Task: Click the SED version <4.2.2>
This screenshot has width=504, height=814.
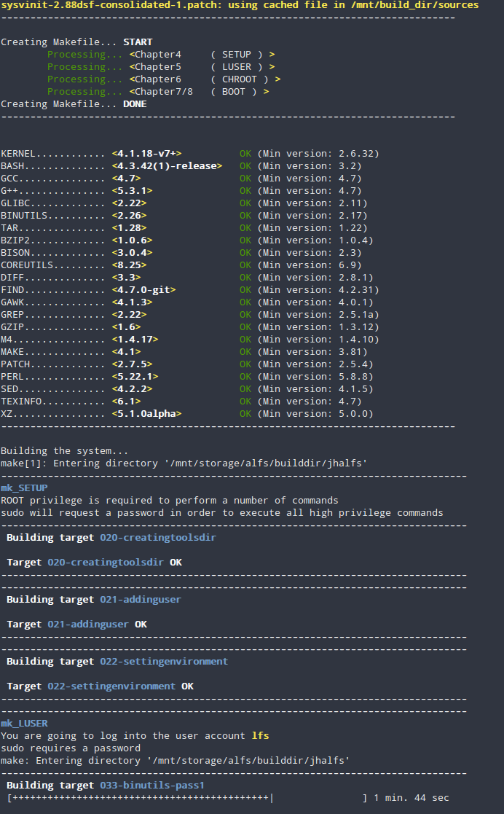Action: [x=133, y=389]
